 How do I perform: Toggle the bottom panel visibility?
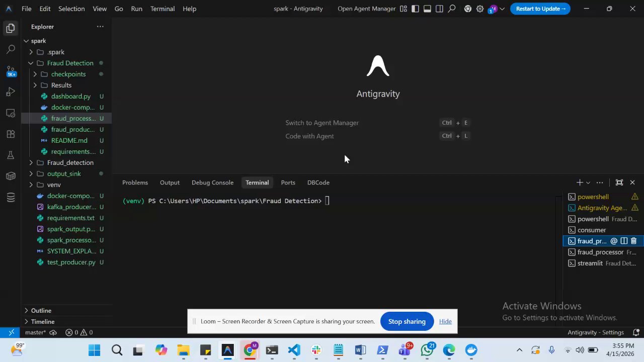(x=427, y=9)
